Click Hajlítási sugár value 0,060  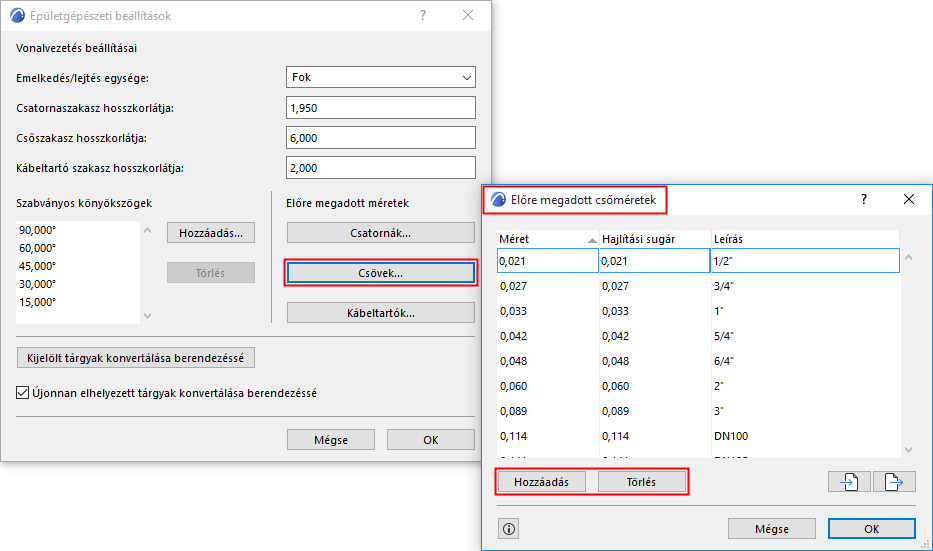pyautogui.click(x=615, y=386)
